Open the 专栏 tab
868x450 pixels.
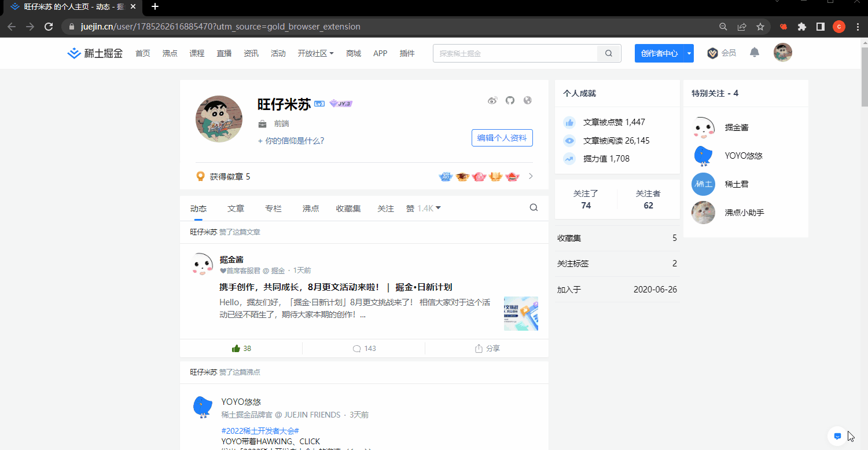(x=273, y=208)
